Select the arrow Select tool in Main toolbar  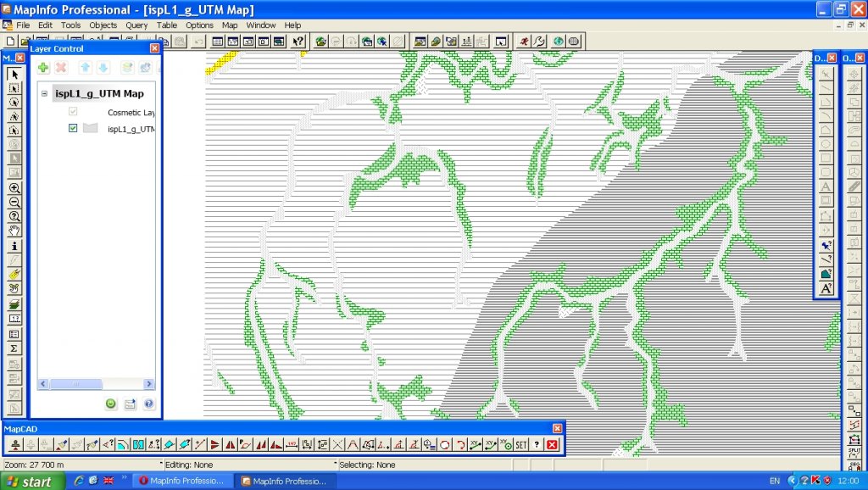click(14, 74)
